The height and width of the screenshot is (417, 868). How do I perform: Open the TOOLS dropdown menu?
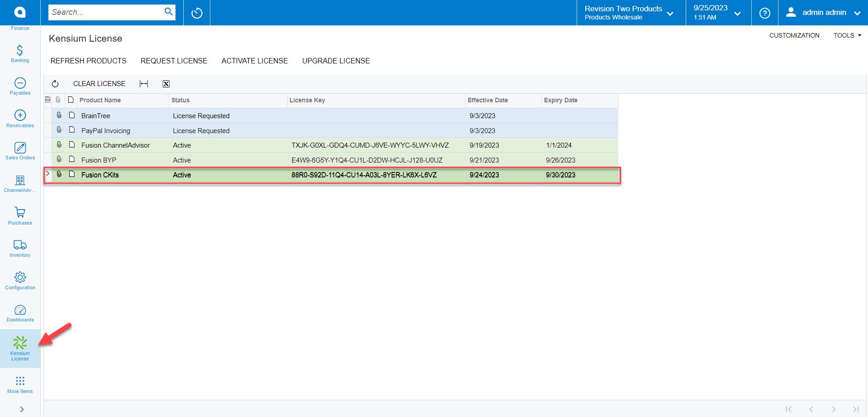[847, 35]
